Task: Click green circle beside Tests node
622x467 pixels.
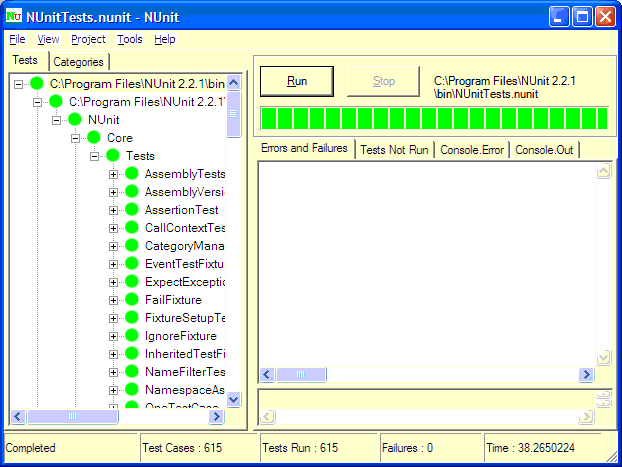Action: click(x=113, y=155)
